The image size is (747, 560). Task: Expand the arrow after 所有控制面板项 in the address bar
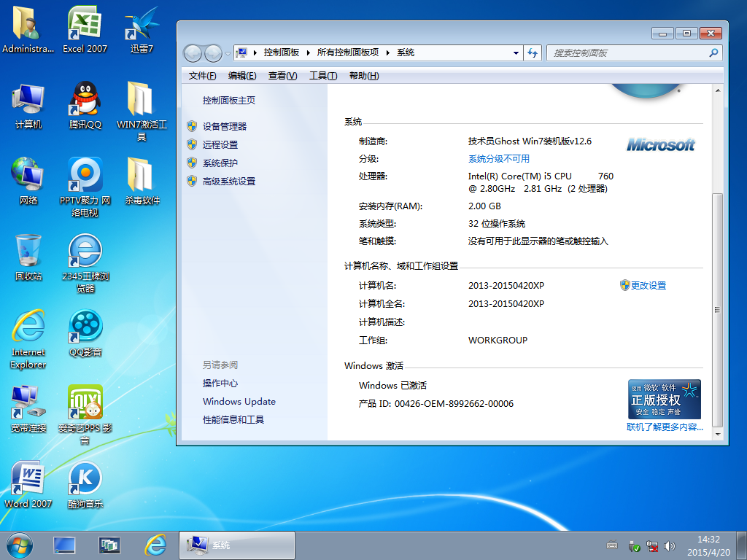(387, 52)
